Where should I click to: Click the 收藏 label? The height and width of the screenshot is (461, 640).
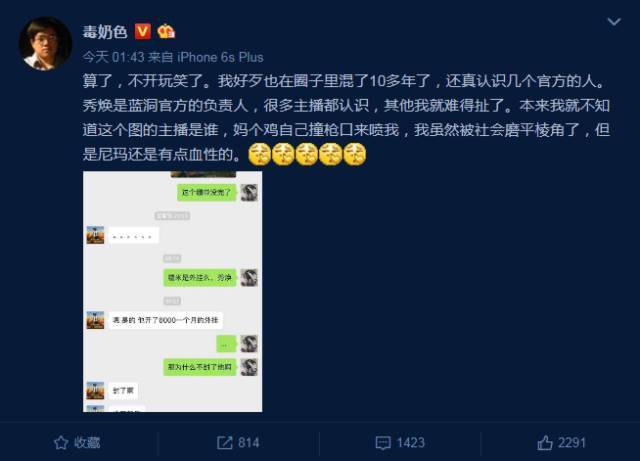click(x=87, y=443)
